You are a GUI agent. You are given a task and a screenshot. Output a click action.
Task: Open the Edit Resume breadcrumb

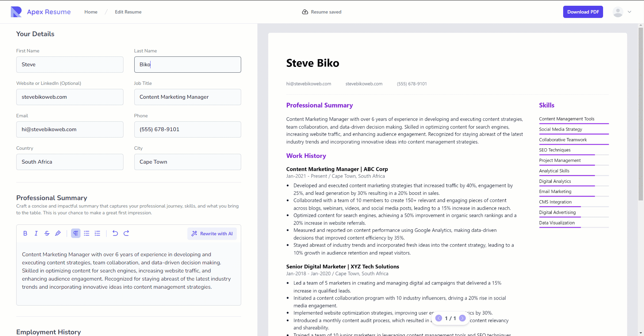pyautogui.click(x=128, y=12)
